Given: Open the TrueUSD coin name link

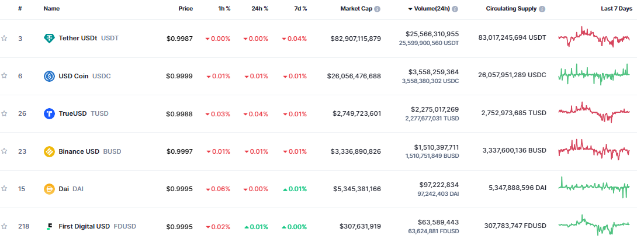Looking at the screenshot, I should click(72, 113).
